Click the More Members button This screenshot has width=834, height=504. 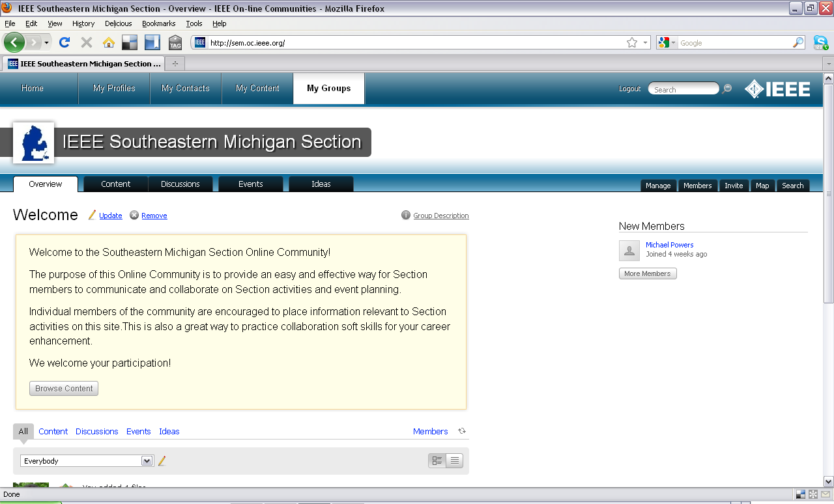[648, 273]
